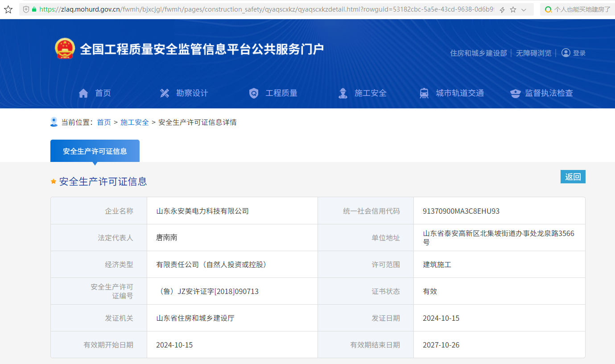Click issuing authority 山东省住房和城乡建设厅
615x364 pixels.
[x=195, y=318]
